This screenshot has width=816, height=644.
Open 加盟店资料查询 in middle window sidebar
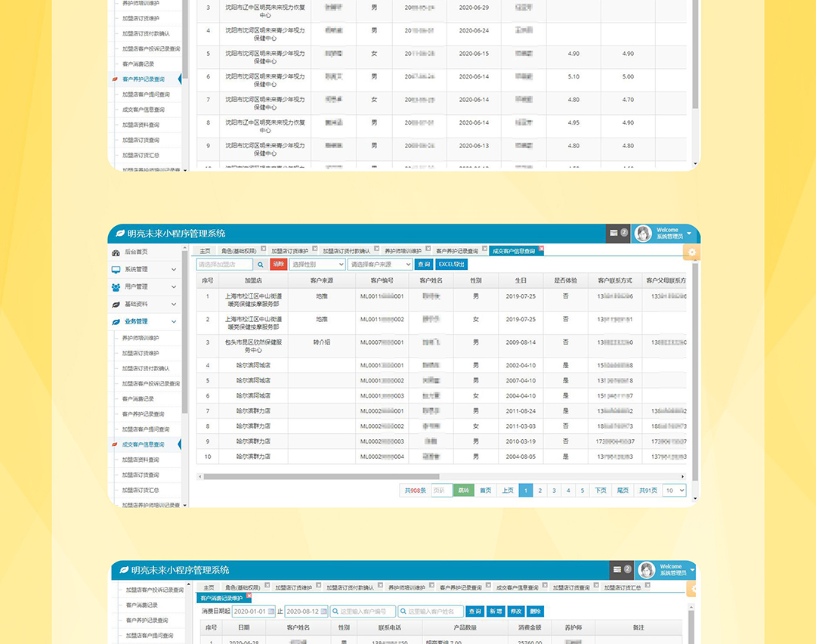click(x=141, y=460)
